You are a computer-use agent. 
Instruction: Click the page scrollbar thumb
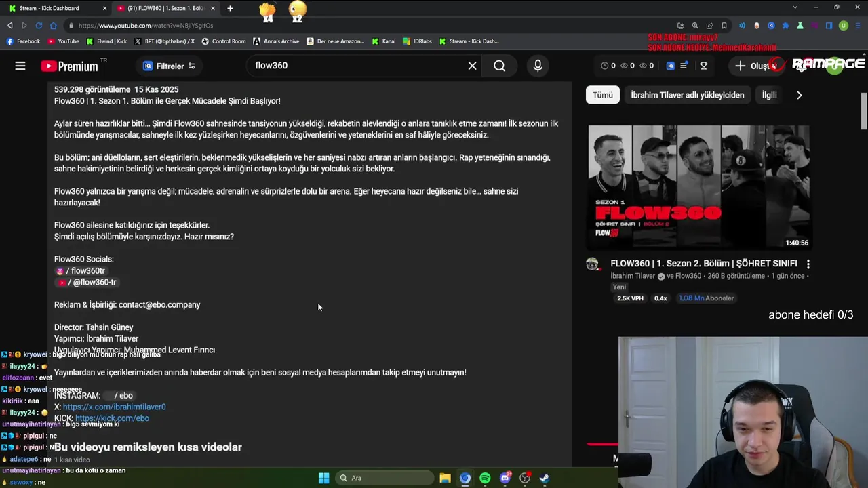pyautogui.click(x=864, y=110)
